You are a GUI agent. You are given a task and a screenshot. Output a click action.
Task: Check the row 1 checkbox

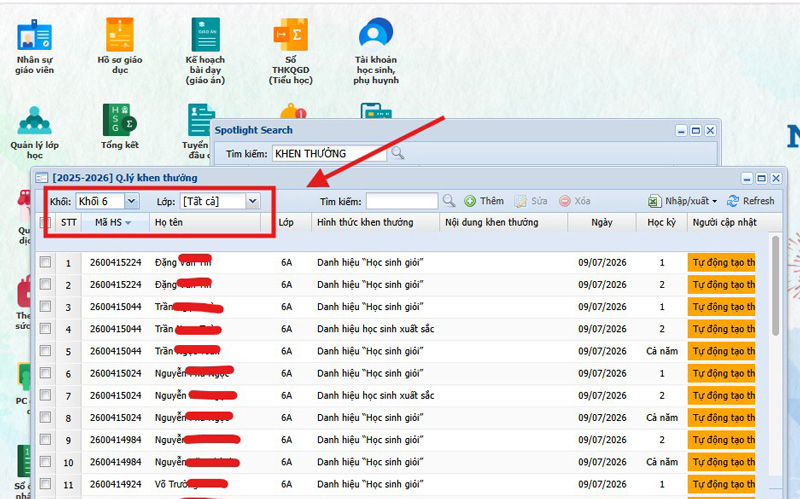[45, 262]
